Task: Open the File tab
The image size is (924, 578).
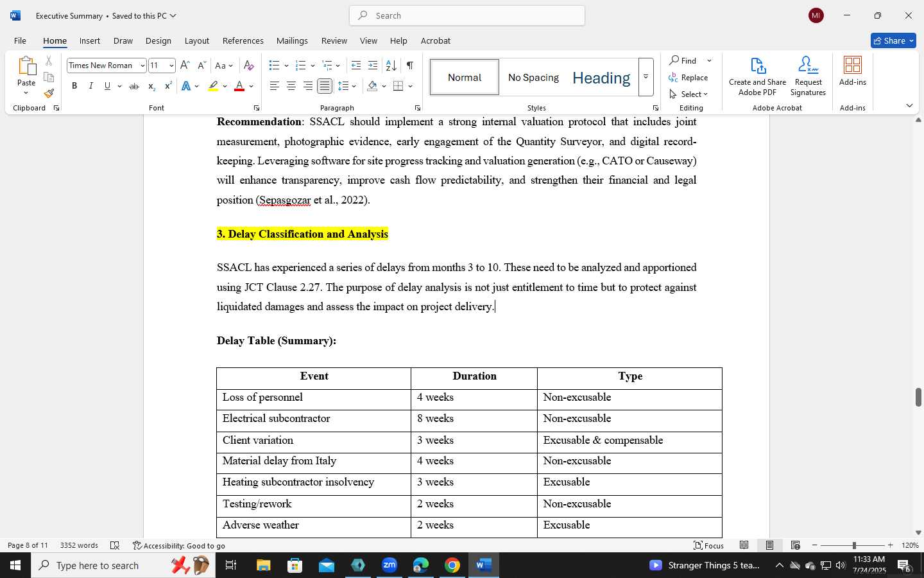Action: 21,40
